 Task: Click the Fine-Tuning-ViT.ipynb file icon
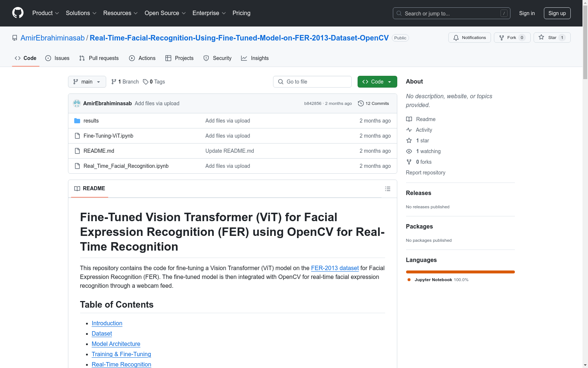tap(77, 136)
